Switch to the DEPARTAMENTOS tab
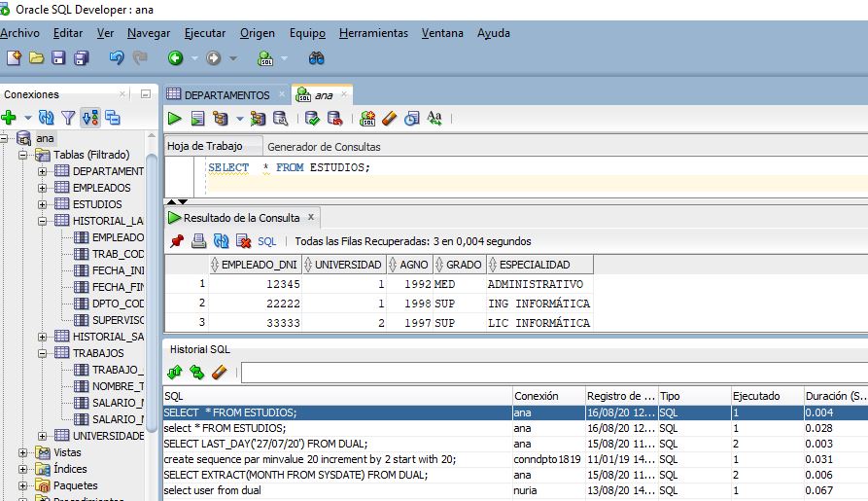This screenshot has width=868, height=501. tap(227, 95)
